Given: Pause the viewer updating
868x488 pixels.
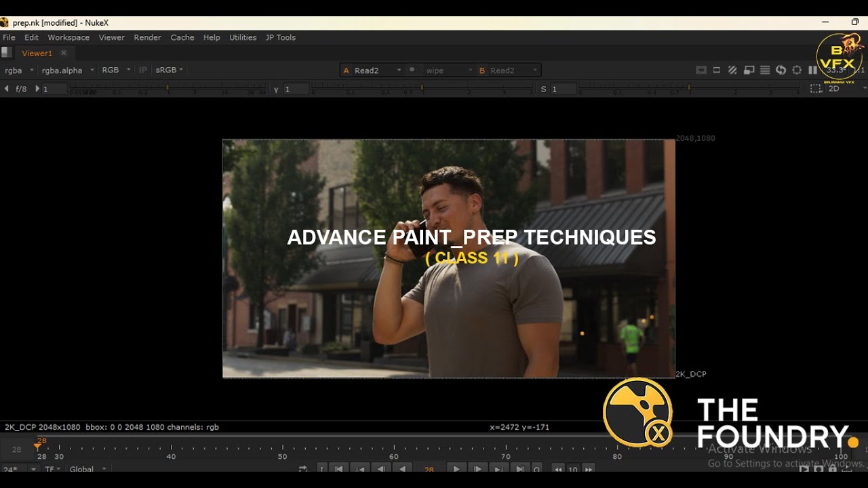Looking at the screenshot, I should tap(812, 70).
